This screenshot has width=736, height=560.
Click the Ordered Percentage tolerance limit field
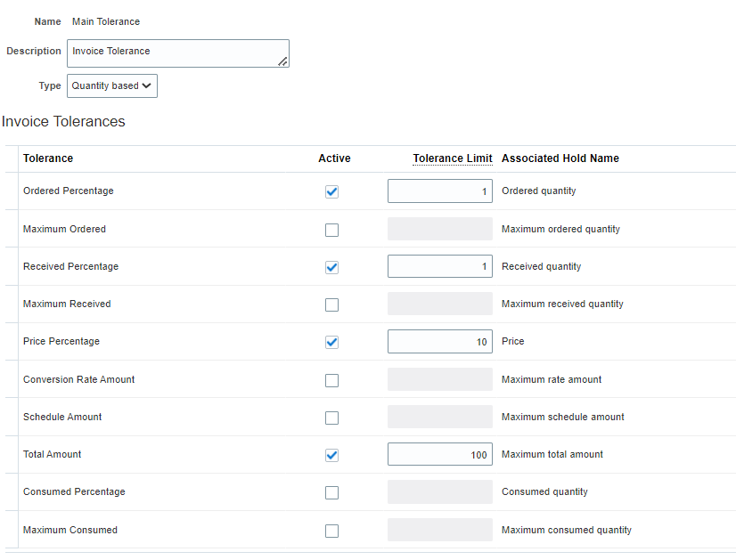(x=440, y=191)
